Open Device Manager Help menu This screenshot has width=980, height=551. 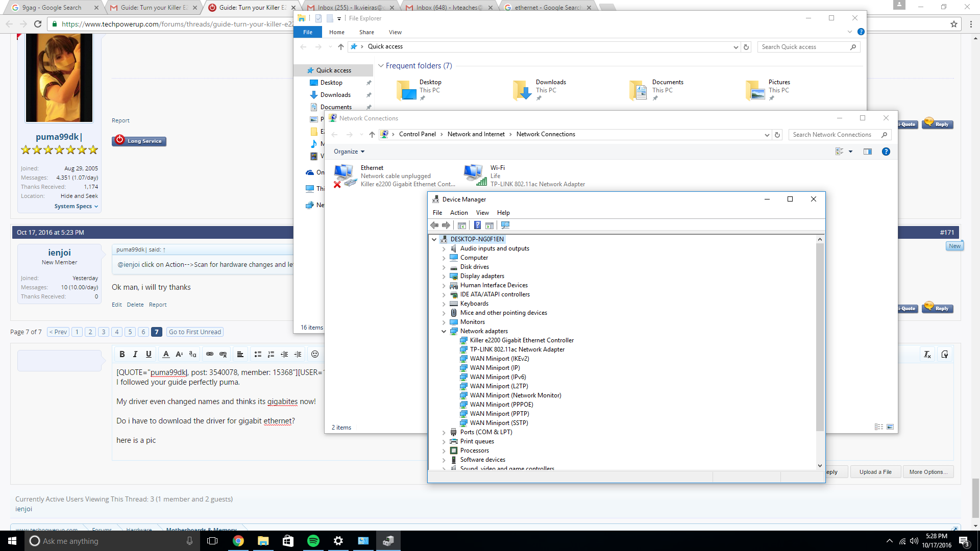(x=503, y=213)
